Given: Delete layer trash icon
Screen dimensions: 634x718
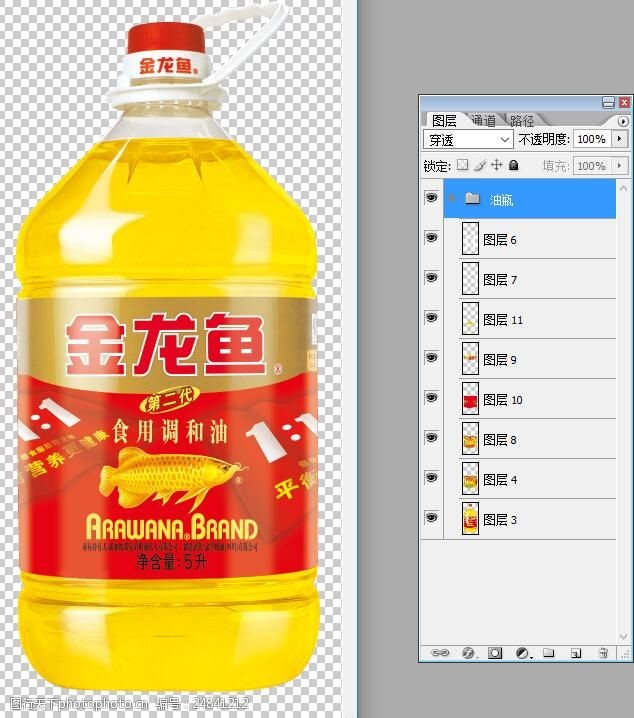Looking at the screenshot, I should (603, 653).
